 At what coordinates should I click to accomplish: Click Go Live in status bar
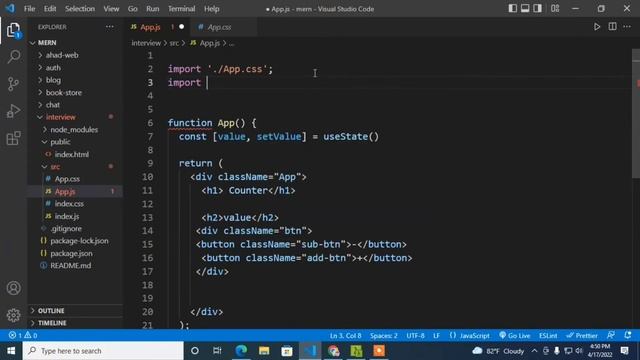[x=515, y=336]
